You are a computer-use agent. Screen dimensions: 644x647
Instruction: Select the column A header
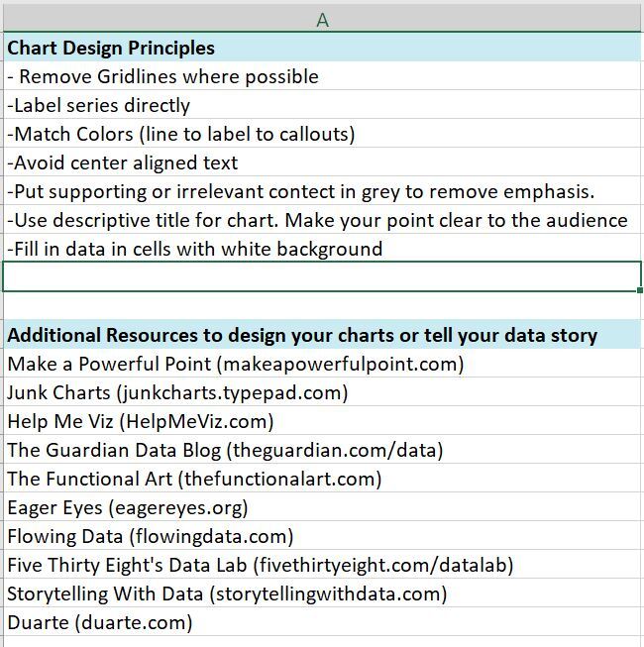pos(322,20)
